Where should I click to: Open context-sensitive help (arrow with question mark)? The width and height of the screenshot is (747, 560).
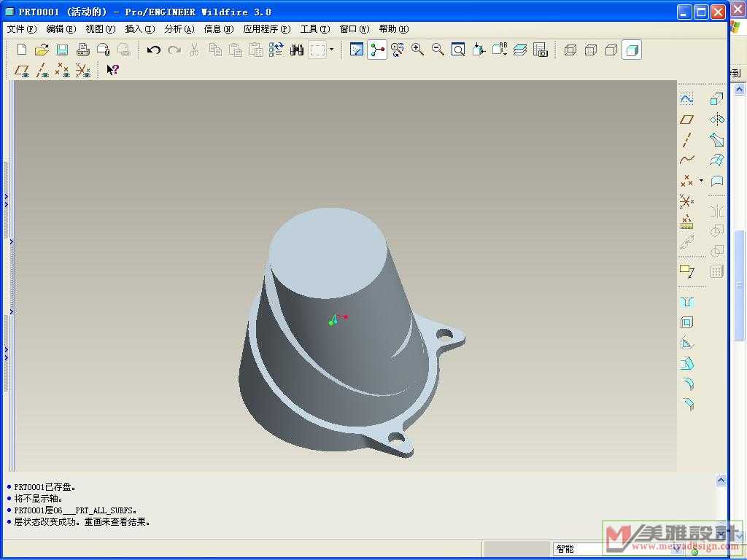pyautogui.click(x=112, y=70)
